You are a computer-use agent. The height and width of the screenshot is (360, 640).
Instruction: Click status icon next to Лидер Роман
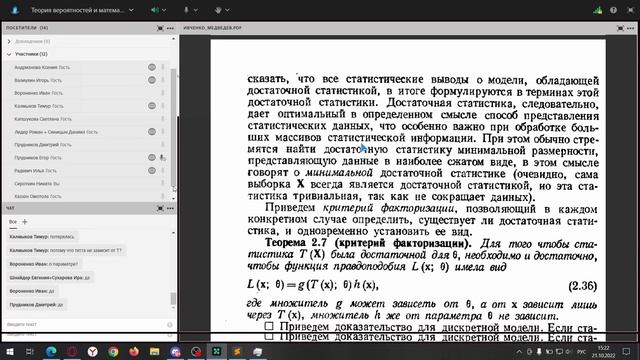click(152, 132)
